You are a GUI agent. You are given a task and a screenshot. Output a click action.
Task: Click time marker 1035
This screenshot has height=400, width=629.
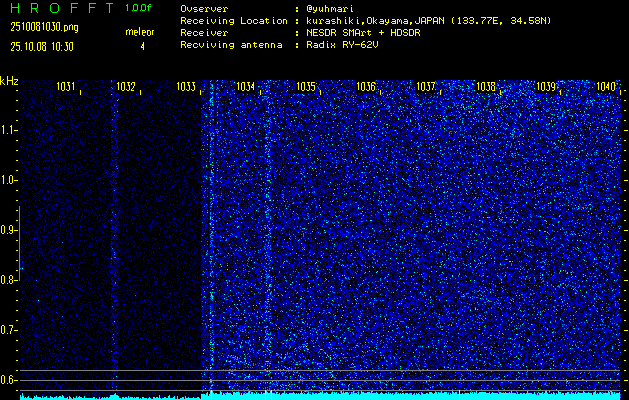click(x=306, y=86)
